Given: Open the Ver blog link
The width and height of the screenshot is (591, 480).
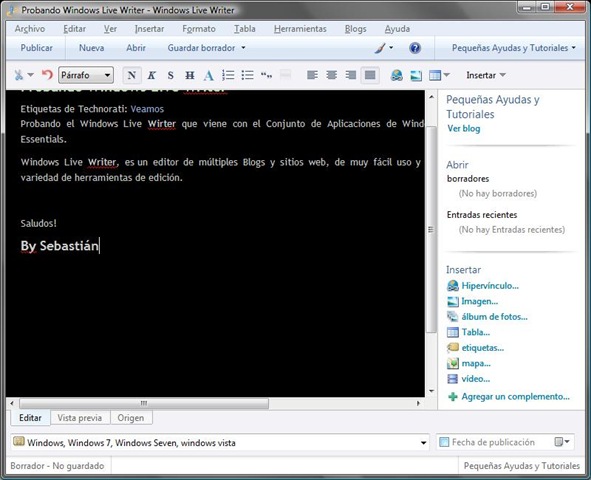Looking at the screenshot, I should [464, 128].
